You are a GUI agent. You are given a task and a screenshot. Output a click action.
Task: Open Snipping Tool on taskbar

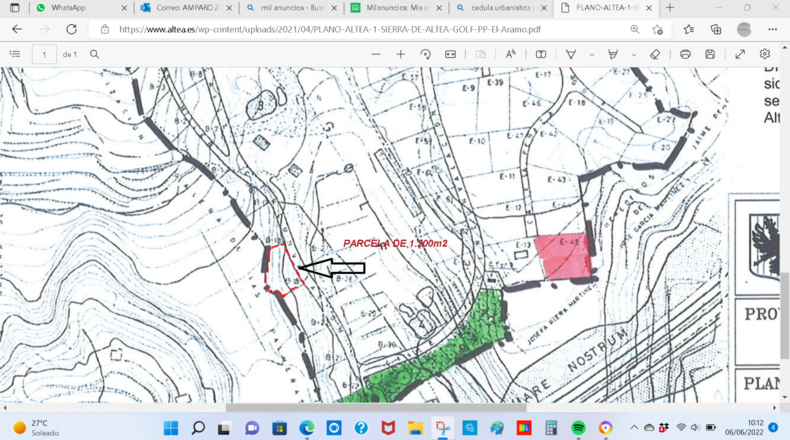[442, 428]
